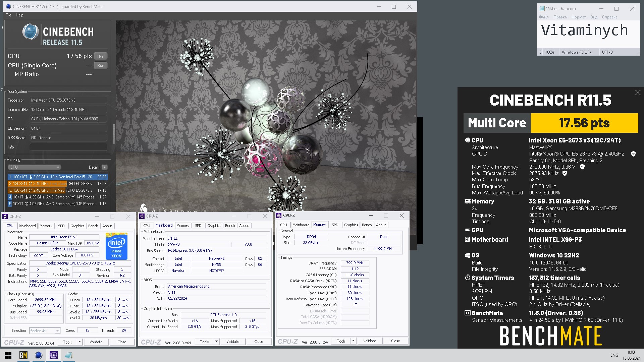Click the BenchMate version section icon
This screenshot has height=362, width=644.
468,313
